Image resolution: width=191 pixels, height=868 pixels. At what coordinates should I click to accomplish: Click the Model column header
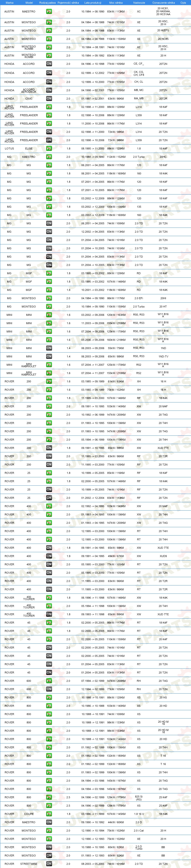point(29,3)
